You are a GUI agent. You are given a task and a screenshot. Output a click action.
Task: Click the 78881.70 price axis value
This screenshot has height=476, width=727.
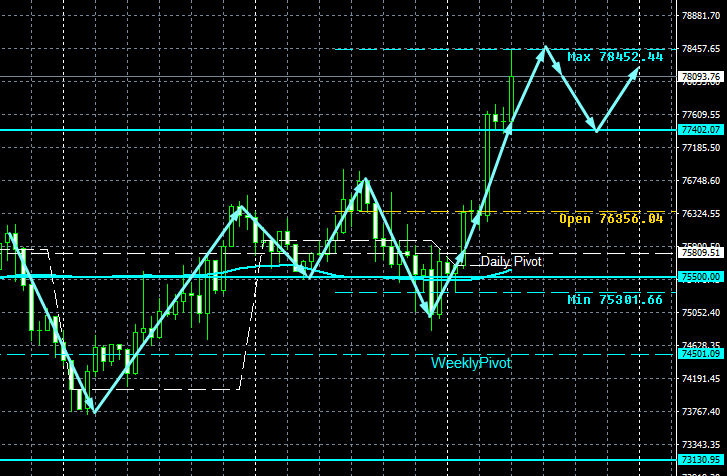pyautogui.click(x=701, y=16)
